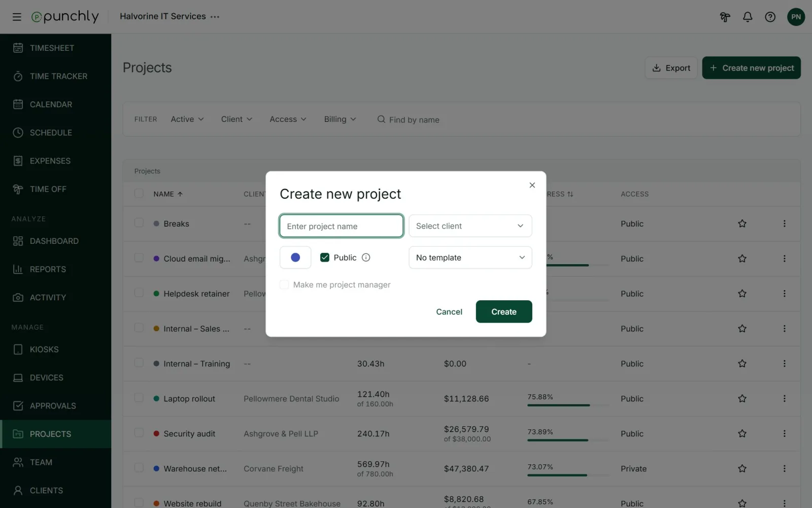Open Approvals in sidebar
This screenshot has height=508, width=812.
[55, 406]
